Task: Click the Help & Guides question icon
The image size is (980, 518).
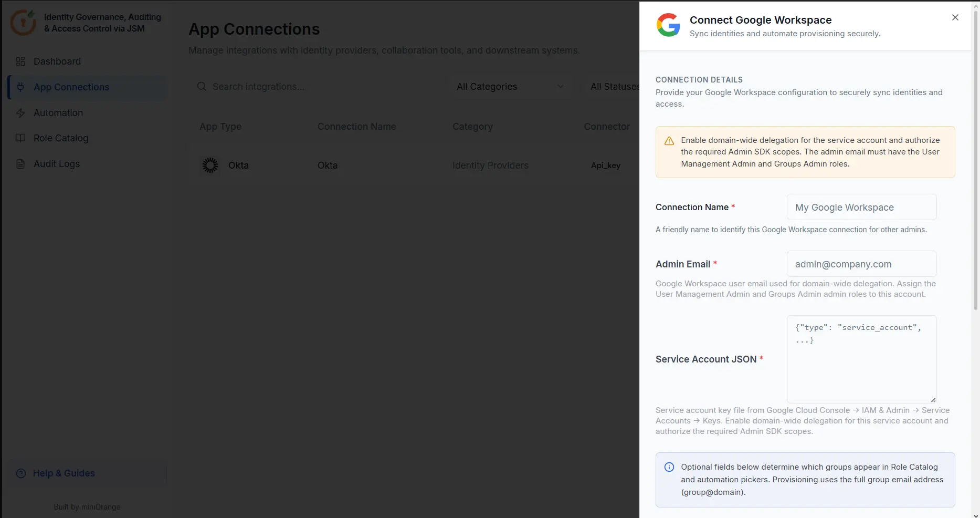Action: click(x=21, y=473)
